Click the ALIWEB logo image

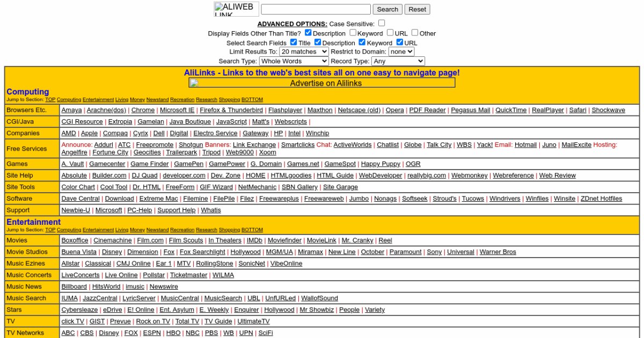(236, 9)
